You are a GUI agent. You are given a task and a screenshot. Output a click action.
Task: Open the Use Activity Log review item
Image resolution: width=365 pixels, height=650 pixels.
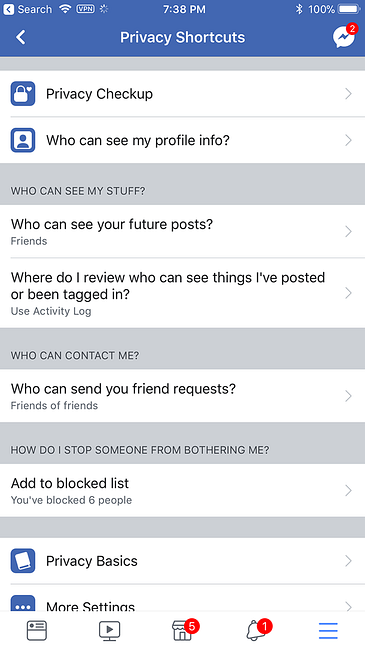click(182, 293)
